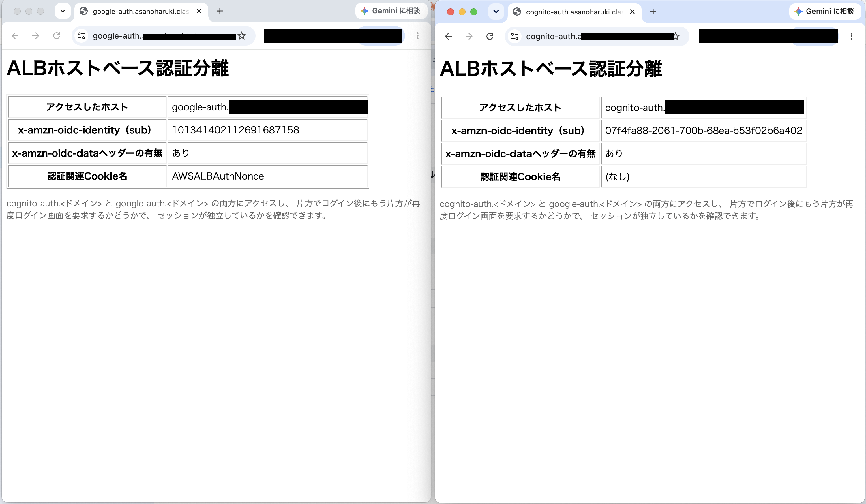
Task: Click あり cell in left google-auth table
Action: tap(268, 153)
